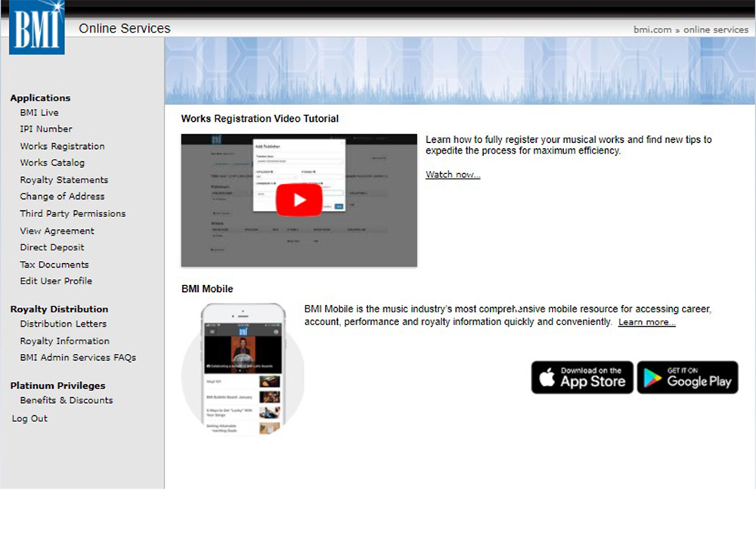This screenshot has height=540, width=756.
Task: Select Works Catalog in sidebar
Action: click(52, 163)
